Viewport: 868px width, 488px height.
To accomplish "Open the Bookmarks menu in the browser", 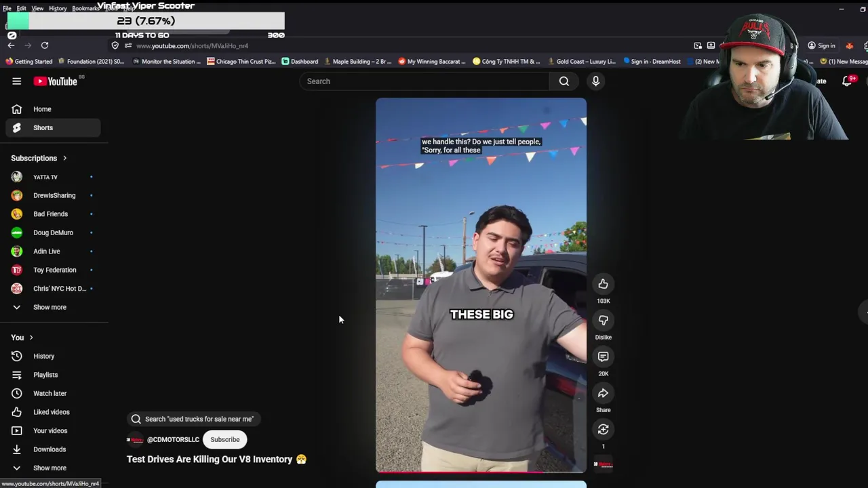I will pyautogui.click(x=85, y=8).
